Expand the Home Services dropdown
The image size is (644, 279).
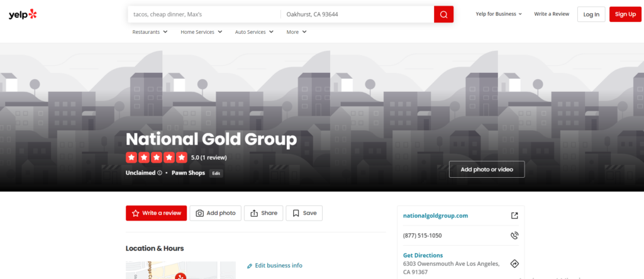[x=201, y=32]
